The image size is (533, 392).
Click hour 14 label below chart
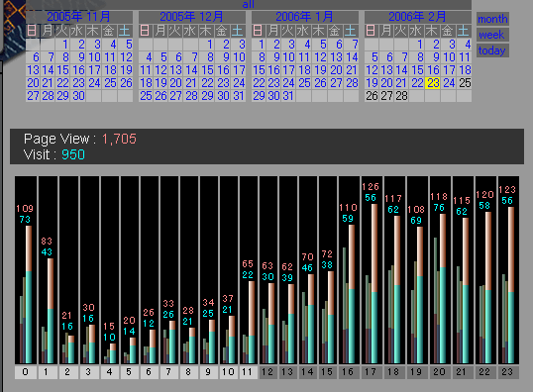(307, 372)
